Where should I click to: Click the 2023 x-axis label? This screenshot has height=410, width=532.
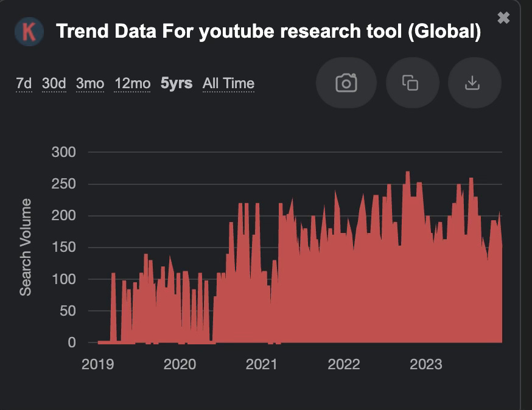pos(426,364)
